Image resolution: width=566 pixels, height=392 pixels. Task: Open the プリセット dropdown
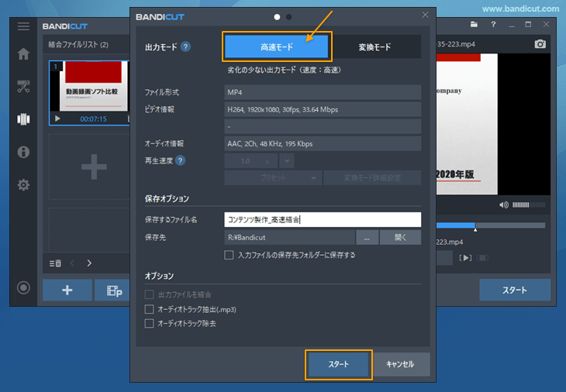click(x=273, y=177)
